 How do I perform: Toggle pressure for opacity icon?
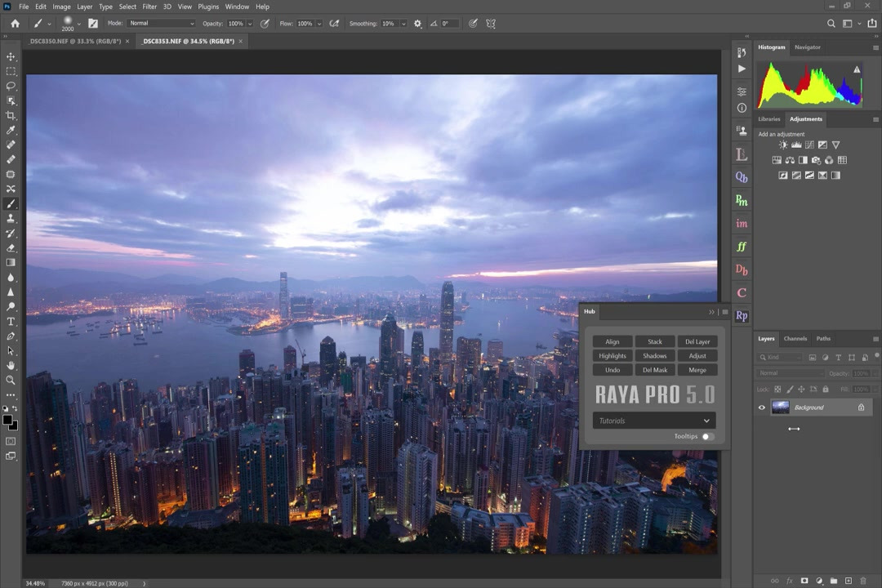coord(265,24)
